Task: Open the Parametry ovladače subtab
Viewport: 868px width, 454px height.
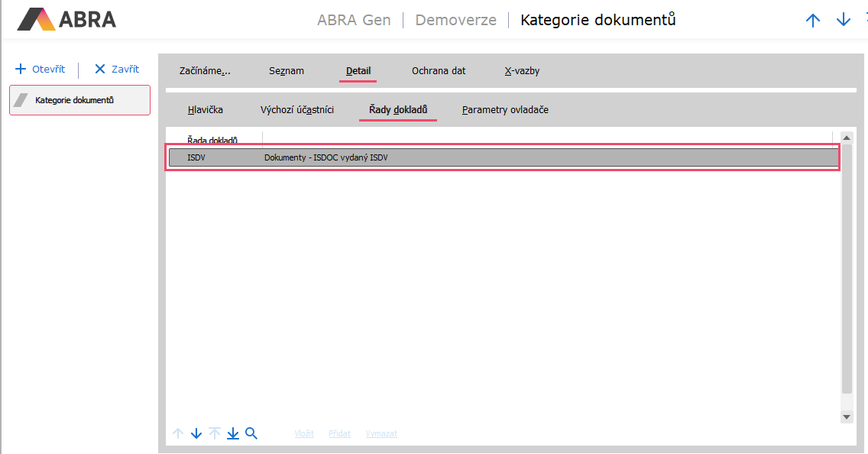Action: (505, 109)
